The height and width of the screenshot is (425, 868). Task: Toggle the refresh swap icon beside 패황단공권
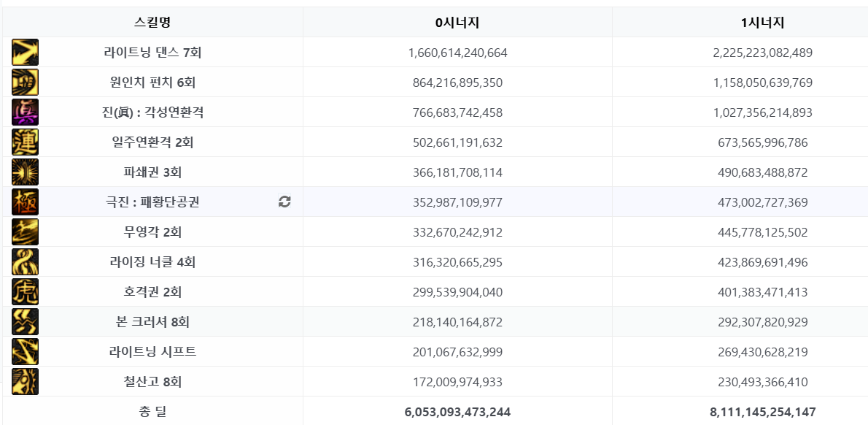pyautogui.click(x=284, y=202)
